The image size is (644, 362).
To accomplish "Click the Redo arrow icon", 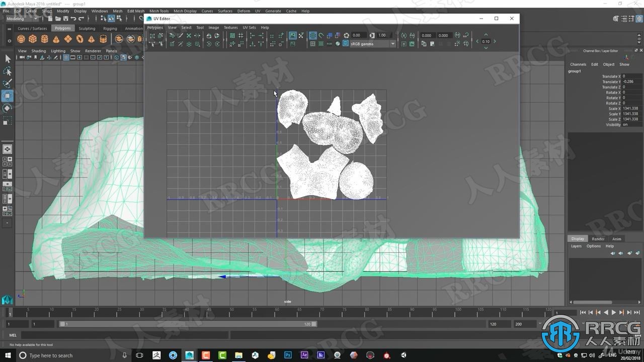I will (x=81, y=19).
